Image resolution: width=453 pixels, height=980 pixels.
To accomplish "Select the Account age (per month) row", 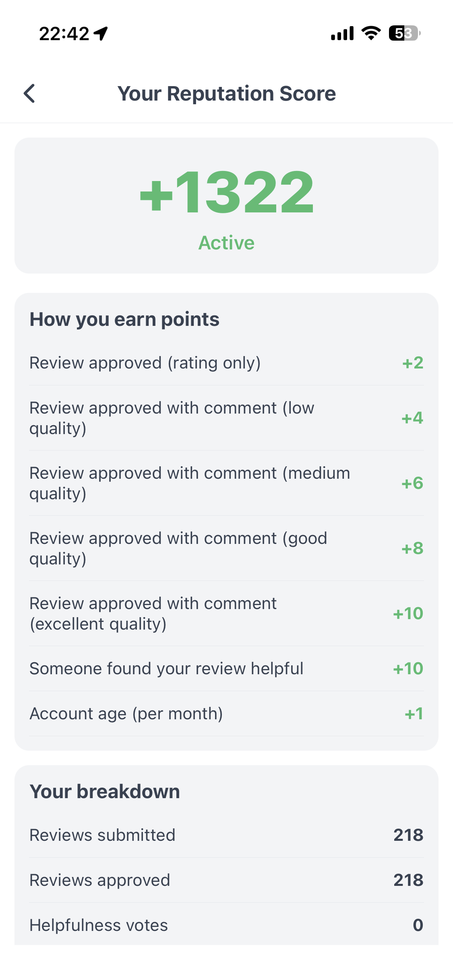I will tap(226, 713).
